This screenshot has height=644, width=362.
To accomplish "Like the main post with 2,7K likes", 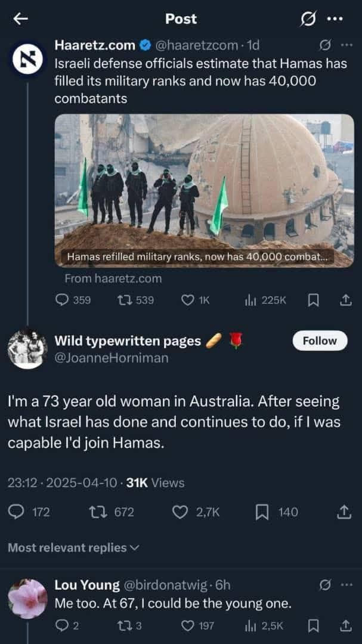I will click(180, 512).
